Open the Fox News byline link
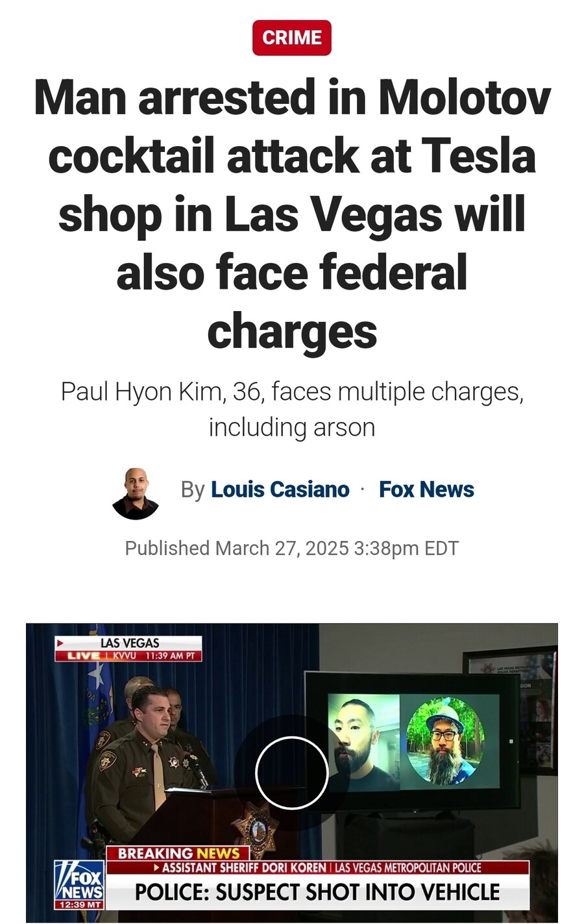The image size is (584, 924). [426, 489]
